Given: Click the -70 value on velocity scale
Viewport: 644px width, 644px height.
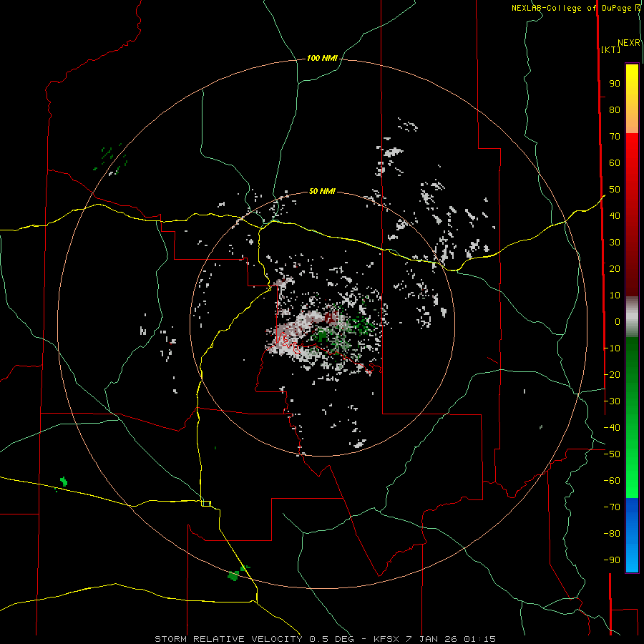Looking at the screenshot, I should (x=612, y=507).
